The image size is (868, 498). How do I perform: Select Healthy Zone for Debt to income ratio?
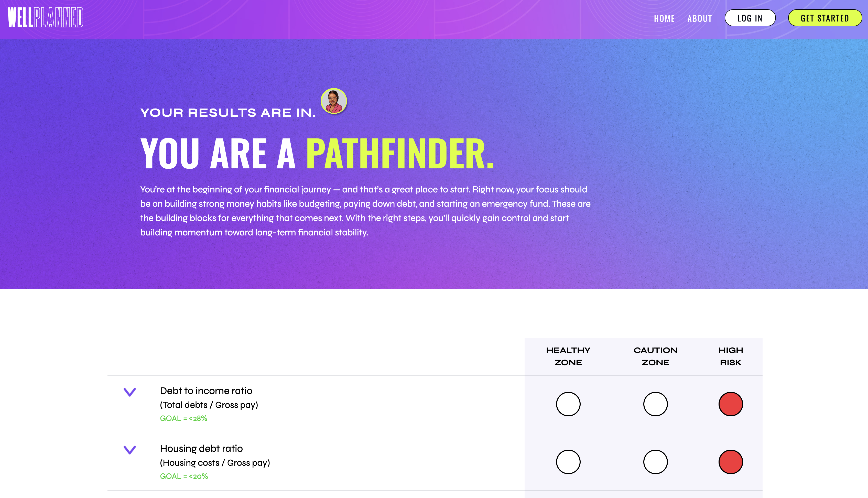[568, 404]
